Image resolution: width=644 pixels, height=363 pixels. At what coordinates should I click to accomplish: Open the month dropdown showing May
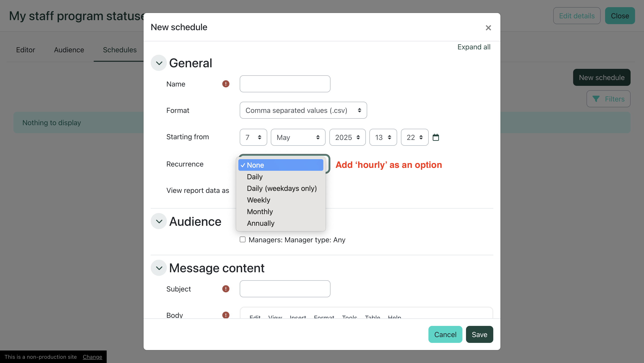coord(298,137)
